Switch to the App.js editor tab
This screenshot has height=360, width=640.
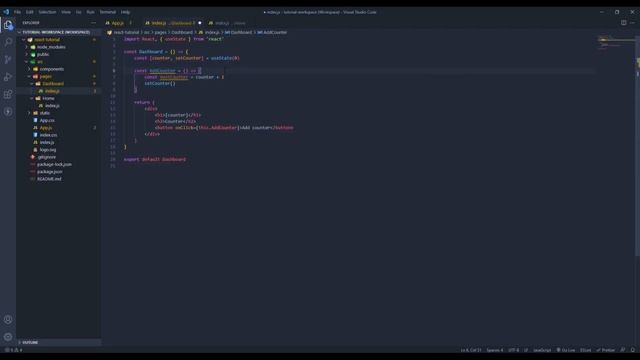coord(118,23)
